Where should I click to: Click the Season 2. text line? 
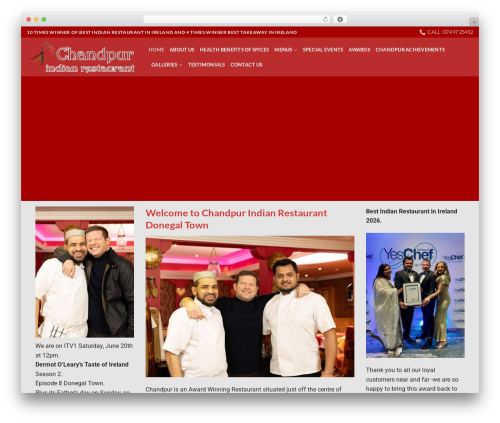pyautogui.click(x=49, y=374)
